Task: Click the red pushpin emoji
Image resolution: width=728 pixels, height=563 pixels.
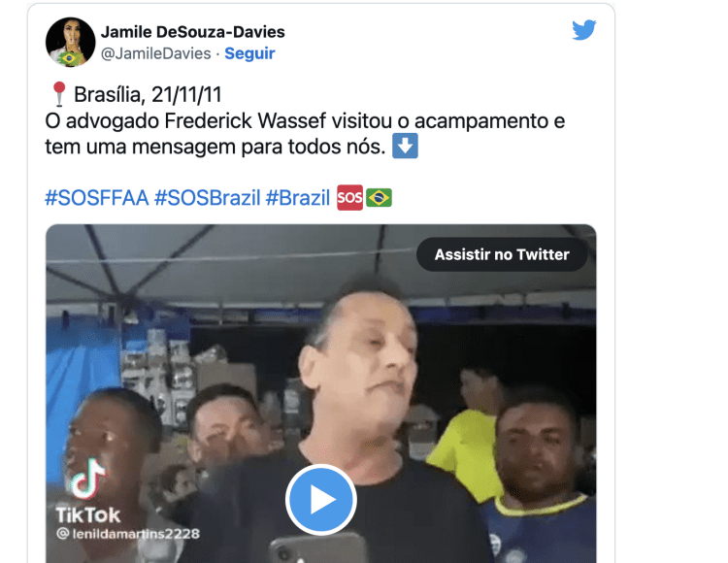Action: point(59,94)
